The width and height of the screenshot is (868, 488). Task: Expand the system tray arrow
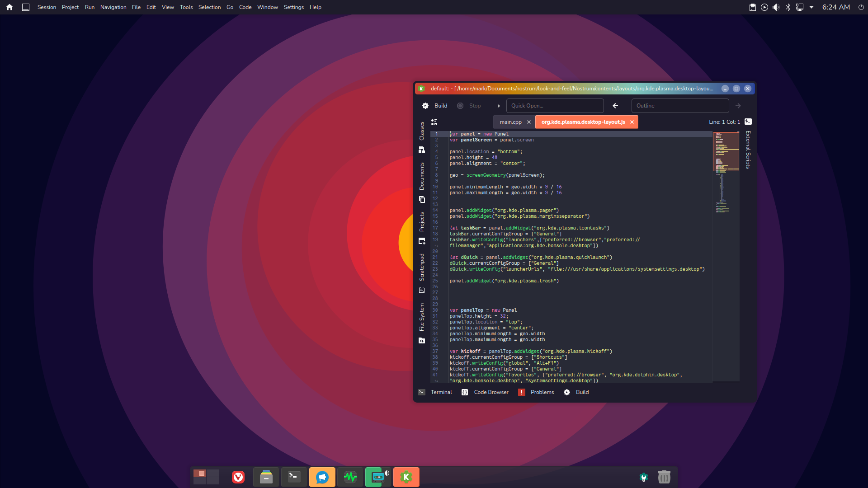coord(812,7)
